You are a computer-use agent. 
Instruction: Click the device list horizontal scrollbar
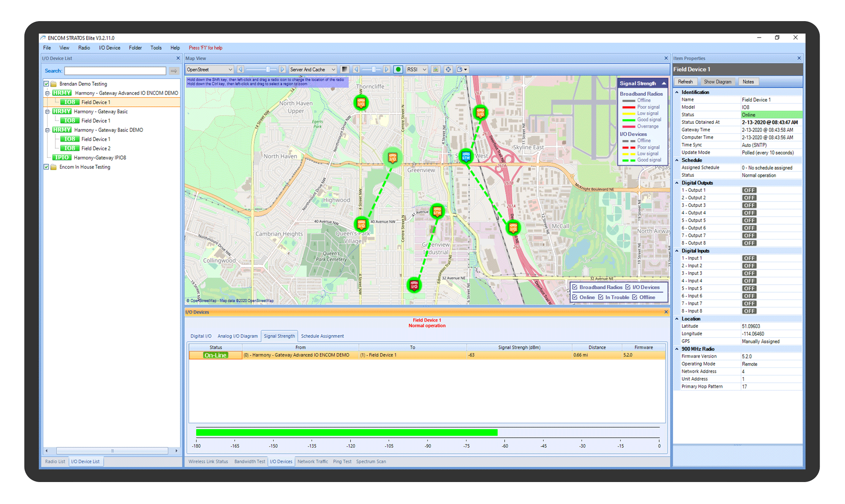coord(112,451)
